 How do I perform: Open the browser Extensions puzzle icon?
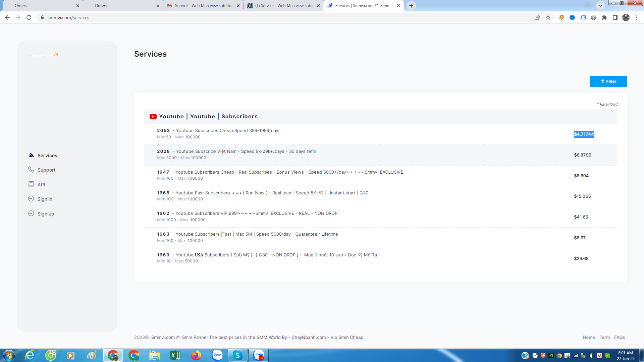[604, 17]
